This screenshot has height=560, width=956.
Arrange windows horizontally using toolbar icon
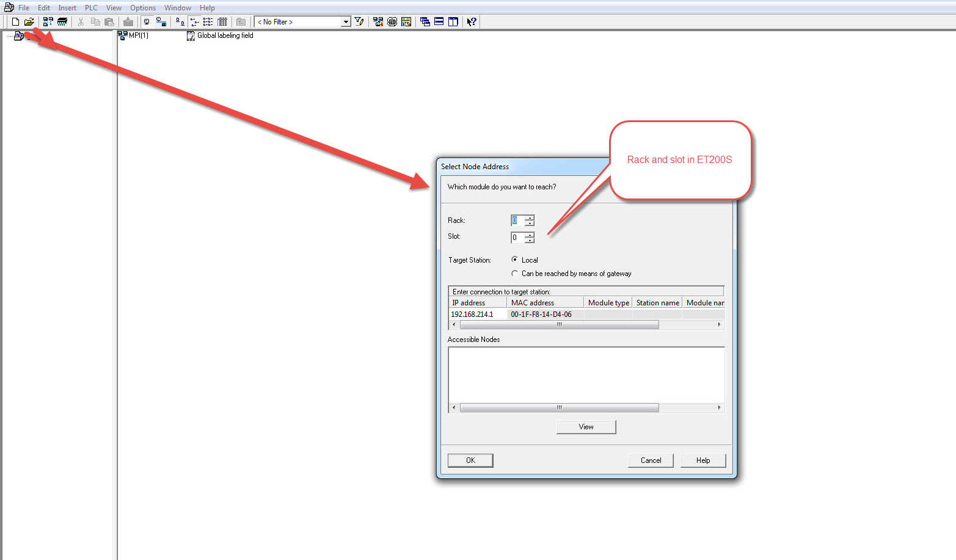[x=439, y=22]
